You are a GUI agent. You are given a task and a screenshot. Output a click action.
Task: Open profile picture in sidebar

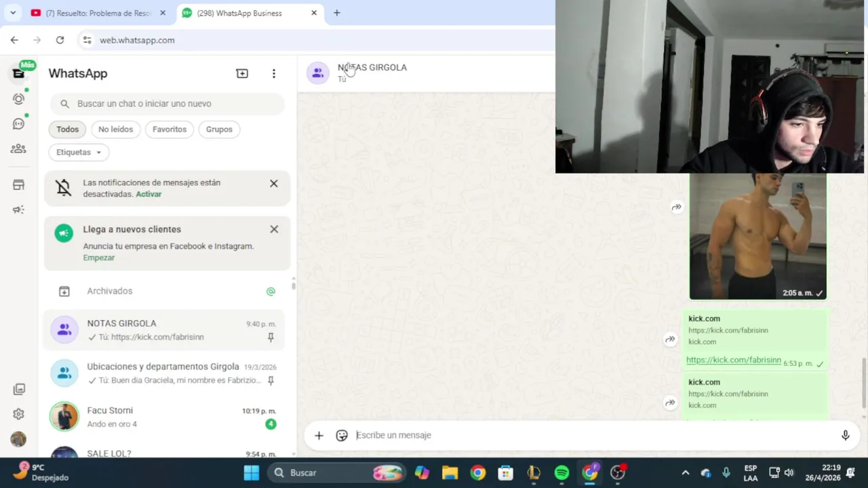click(18, 439)
